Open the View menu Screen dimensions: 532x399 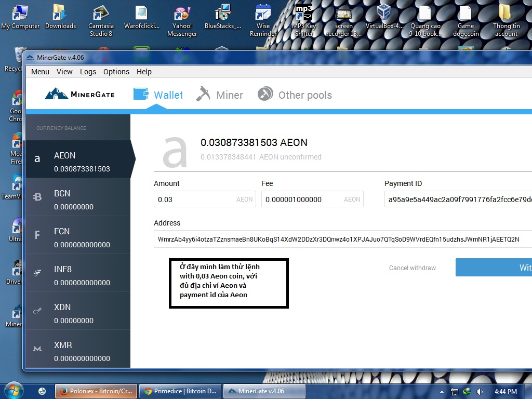[64, 72]
